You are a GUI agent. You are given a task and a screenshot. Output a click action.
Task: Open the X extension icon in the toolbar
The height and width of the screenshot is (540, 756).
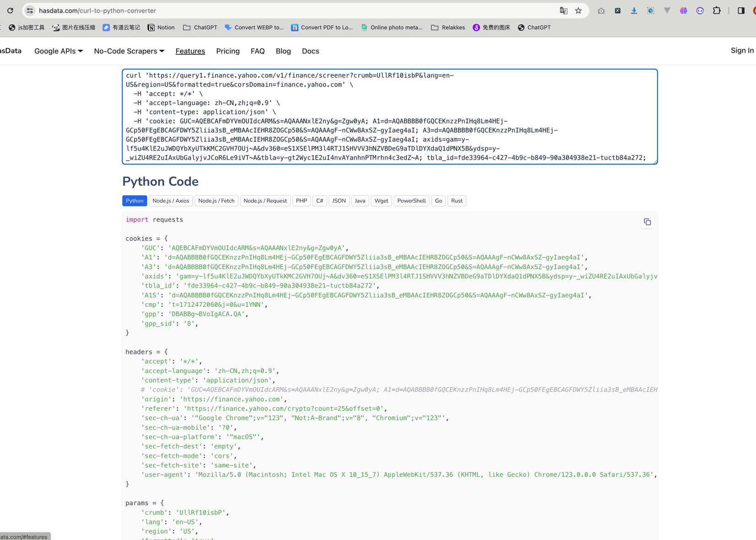pos(617,11)
